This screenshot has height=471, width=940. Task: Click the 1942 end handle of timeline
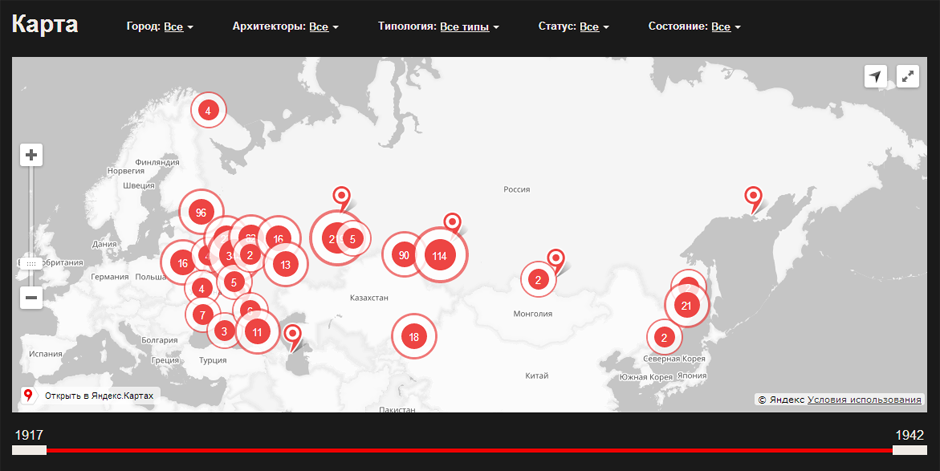click(x=910, y=450)
